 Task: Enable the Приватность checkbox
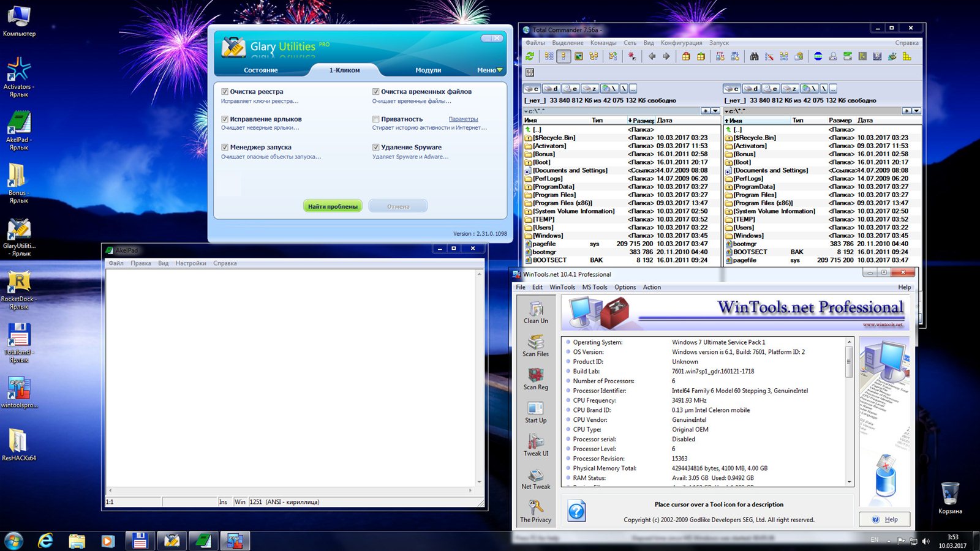376,119
